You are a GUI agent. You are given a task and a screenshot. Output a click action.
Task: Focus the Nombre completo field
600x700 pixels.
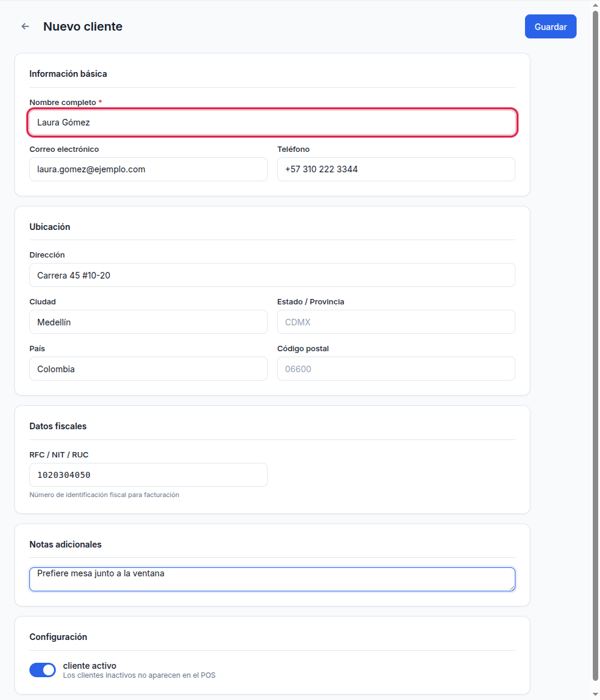[272, 122]
